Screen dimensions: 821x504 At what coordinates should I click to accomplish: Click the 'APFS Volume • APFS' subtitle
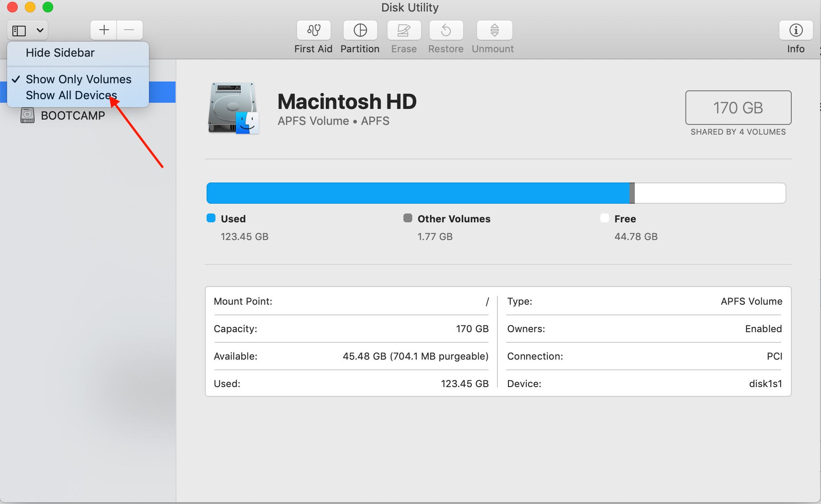[x=333, y=121]
